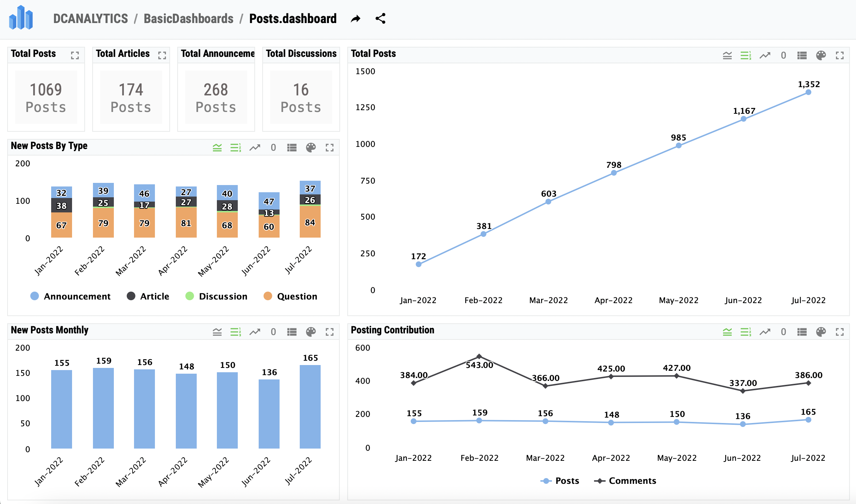The width and height of the screenshot is (856, 504).
Task: Toggle the Comments legend in Posting Contribution
Action: [625, 481]
